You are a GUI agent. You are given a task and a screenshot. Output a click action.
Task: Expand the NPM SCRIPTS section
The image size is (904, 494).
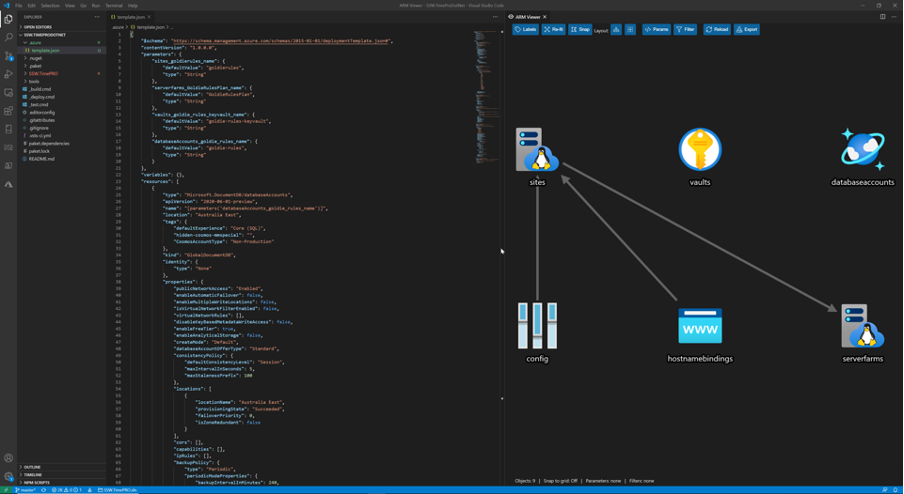(x=36, y=482)
